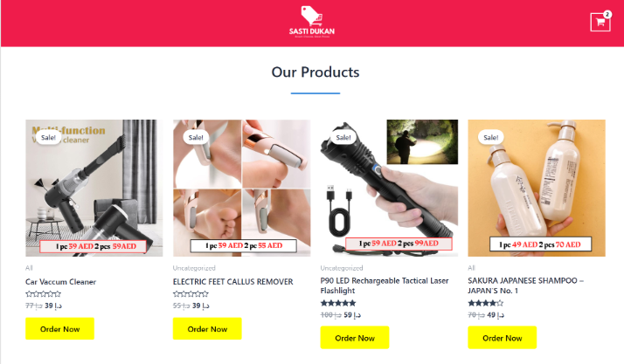
Task: Order the Sakura Japanese Shampoo now
Action: [x=503, y=338]
